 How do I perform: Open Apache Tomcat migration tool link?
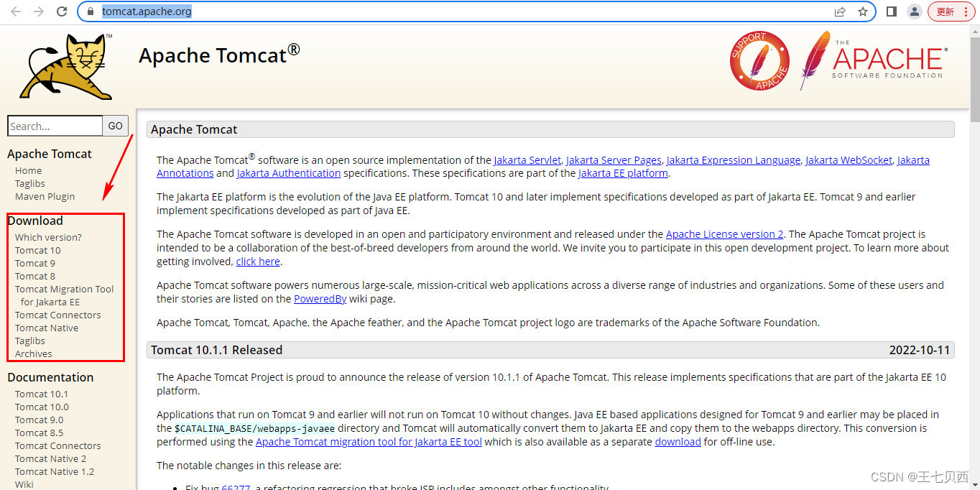(x=369, y=442)
